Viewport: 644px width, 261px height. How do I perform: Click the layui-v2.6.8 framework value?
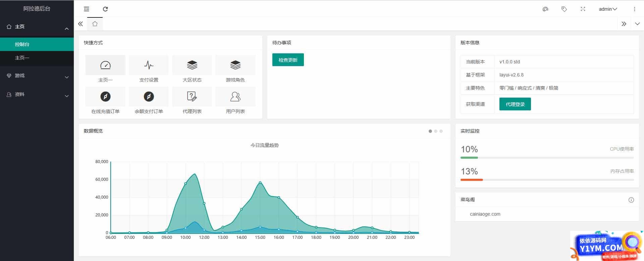(511, 75)
